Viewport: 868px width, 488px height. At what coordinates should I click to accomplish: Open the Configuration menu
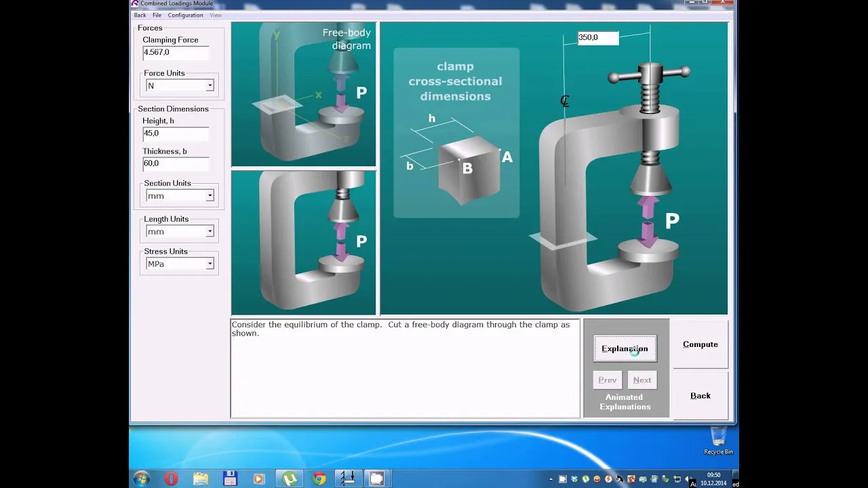point(185,15)
